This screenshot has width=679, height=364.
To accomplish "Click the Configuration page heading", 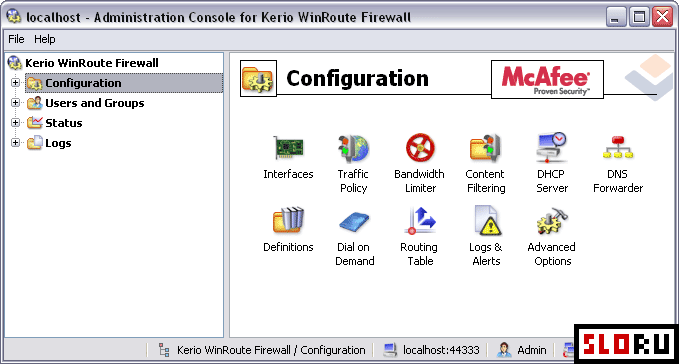I will 357,79.
